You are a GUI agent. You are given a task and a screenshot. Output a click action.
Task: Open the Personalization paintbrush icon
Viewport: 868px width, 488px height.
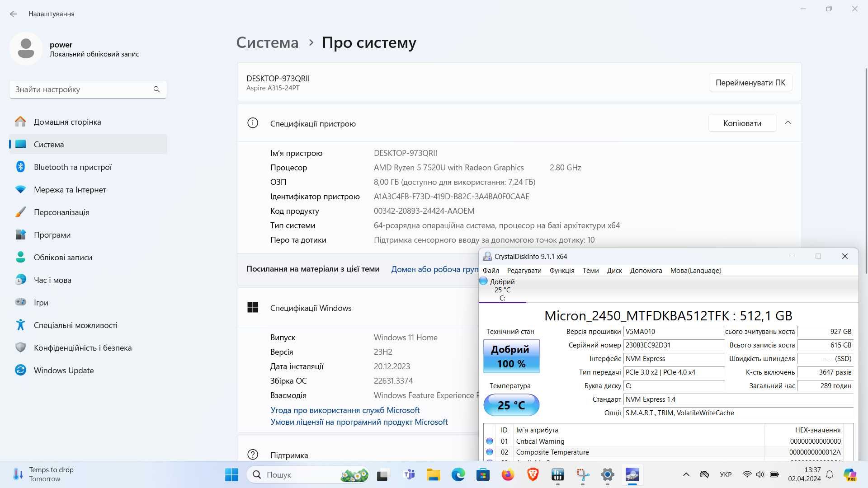20,212
